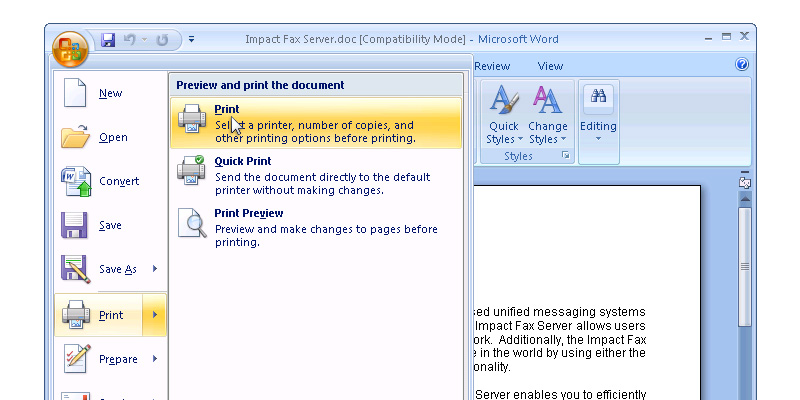800x400 pixels.
Task: Open the Quick Styles gallery
Action: (x=503, y=115)
